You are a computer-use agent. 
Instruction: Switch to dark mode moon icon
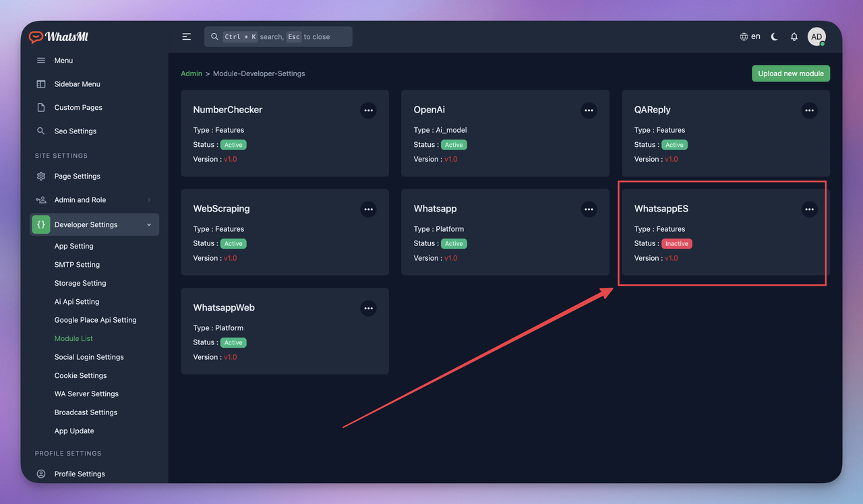(774, 36)
